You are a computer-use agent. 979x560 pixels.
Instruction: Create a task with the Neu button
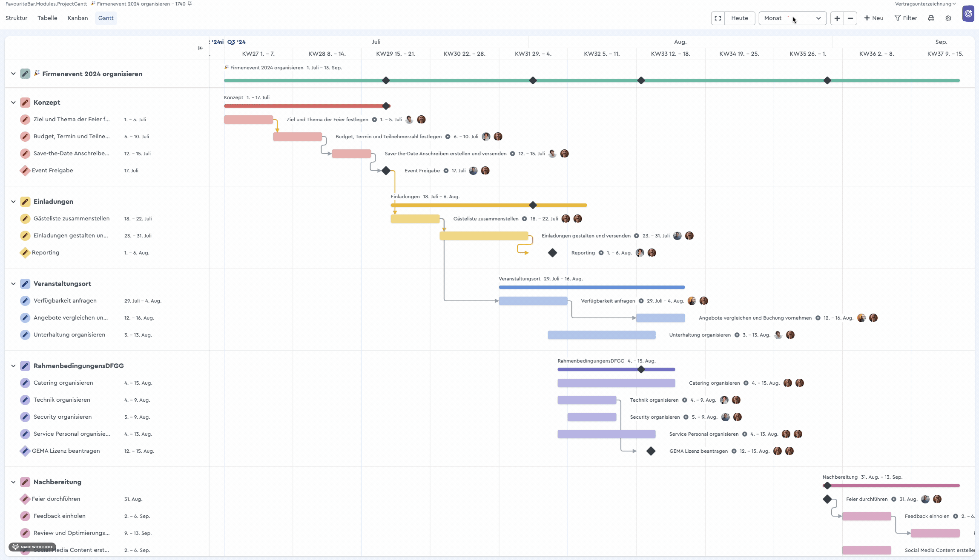click(874, 18)
